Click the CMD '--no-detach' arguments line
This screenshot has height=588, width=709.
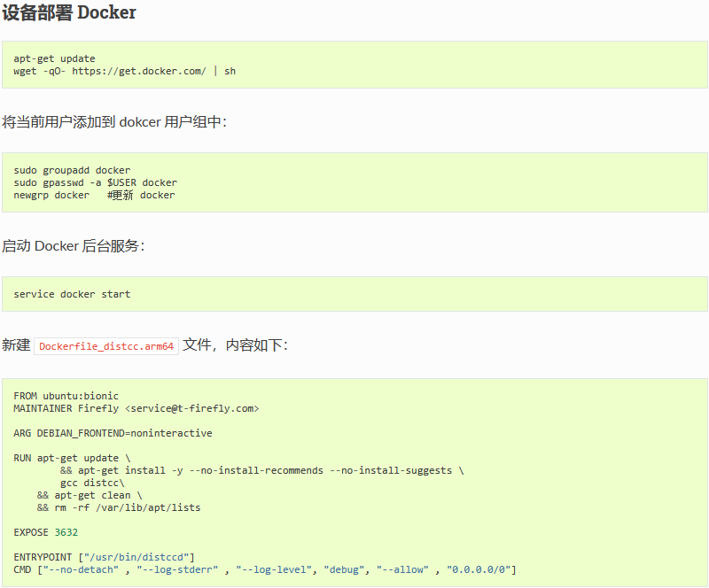click(265, 569)
